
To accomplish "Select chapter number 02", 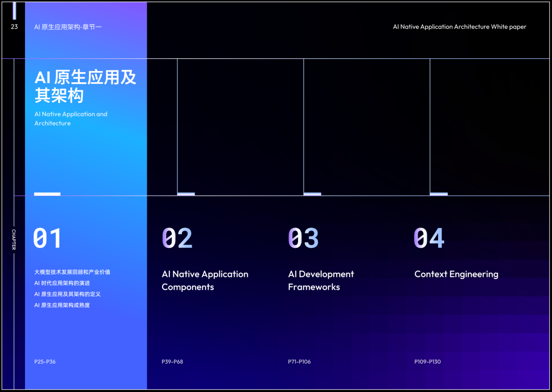I will [177, 238].
